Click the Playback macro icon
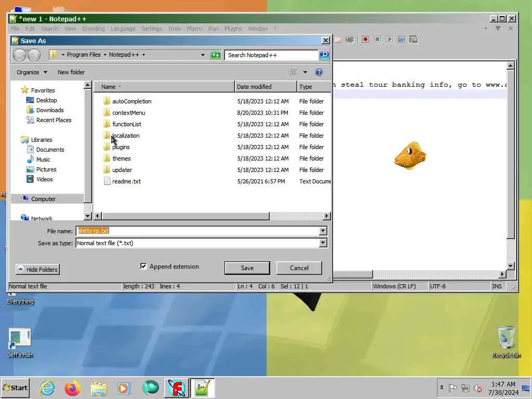Viewport: 532px width, 399px height. pos(390,39)
